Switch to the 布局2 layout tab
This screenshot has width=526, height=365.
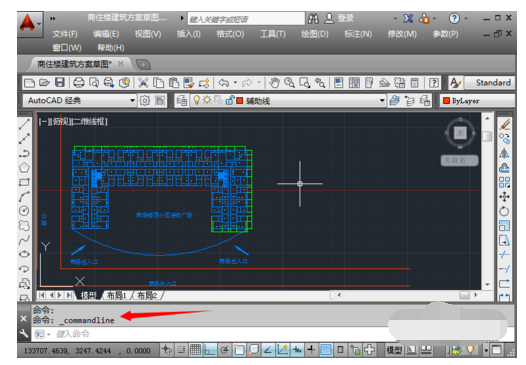tap(147, 295)
